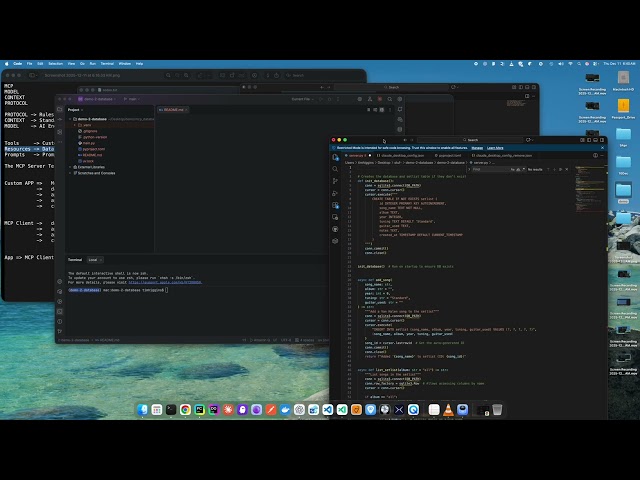Open Source Control view in VS Code
Image resolution: width=640 pixels, height=480 pixels.
pos(336,181)
